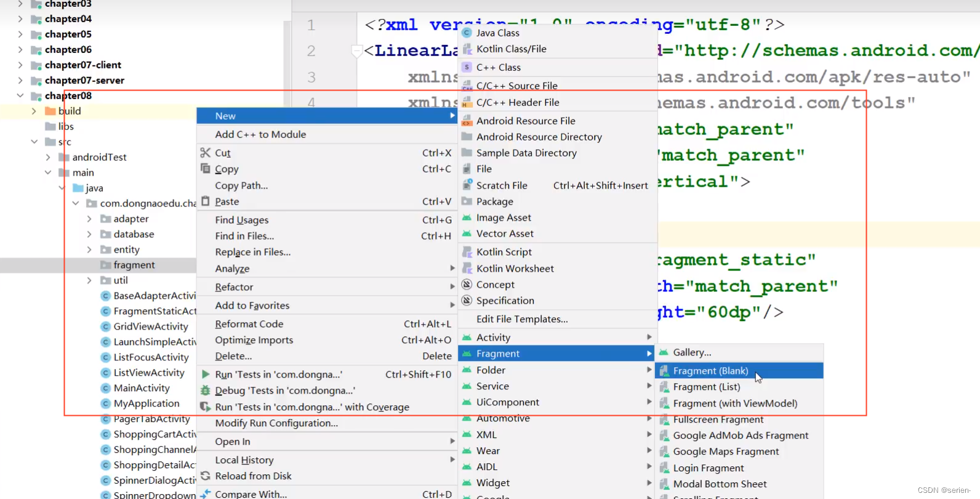The image size is (980, 499).
Task: Expand the util package arrow
Action: coord(89,280)
